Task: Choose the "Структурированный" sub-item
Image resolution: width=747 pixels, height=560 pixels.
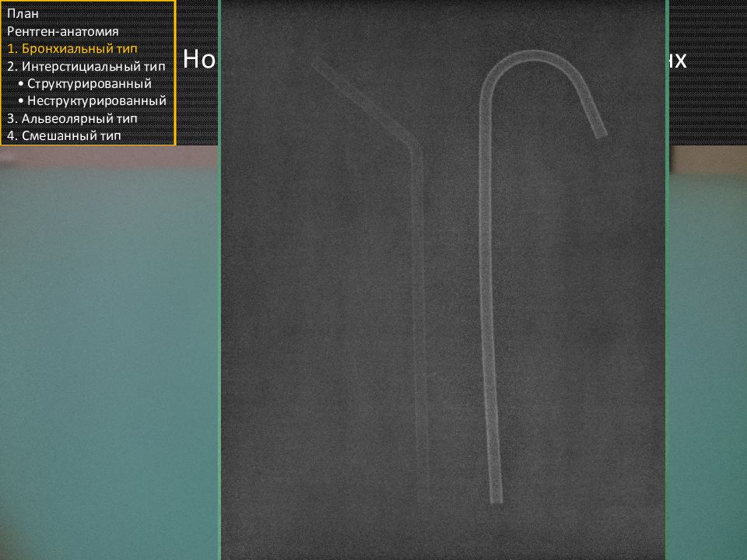Action: [x=89, y=83]
